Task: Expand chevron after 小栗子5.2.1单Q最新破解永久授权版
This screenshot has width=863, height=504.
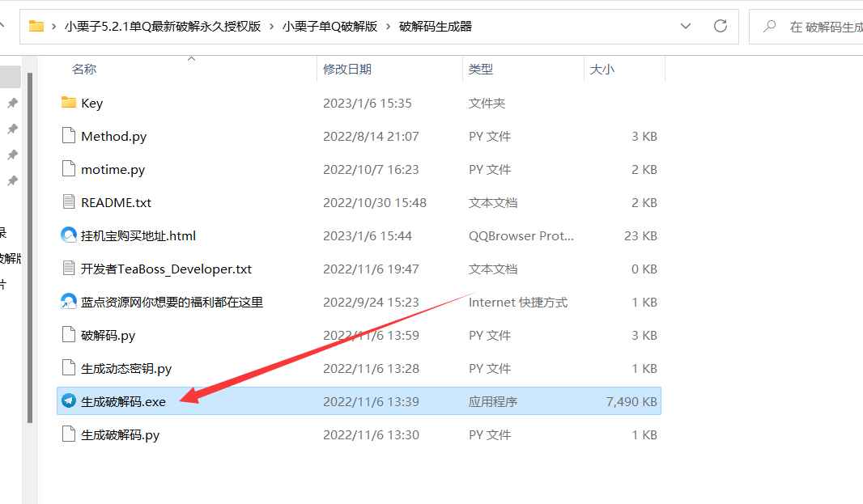Action: 271,27
